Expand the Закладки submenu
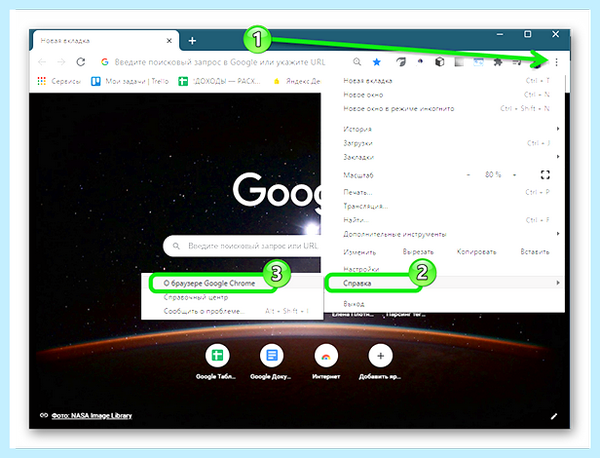Screen dimensions: 600x458 coord(443,157)
